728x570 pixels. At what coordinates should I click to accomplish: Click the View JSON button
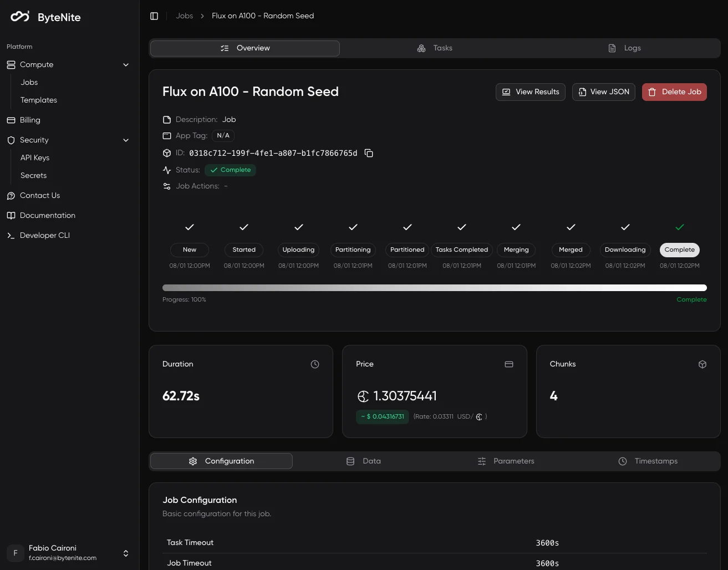pos(604,92)
